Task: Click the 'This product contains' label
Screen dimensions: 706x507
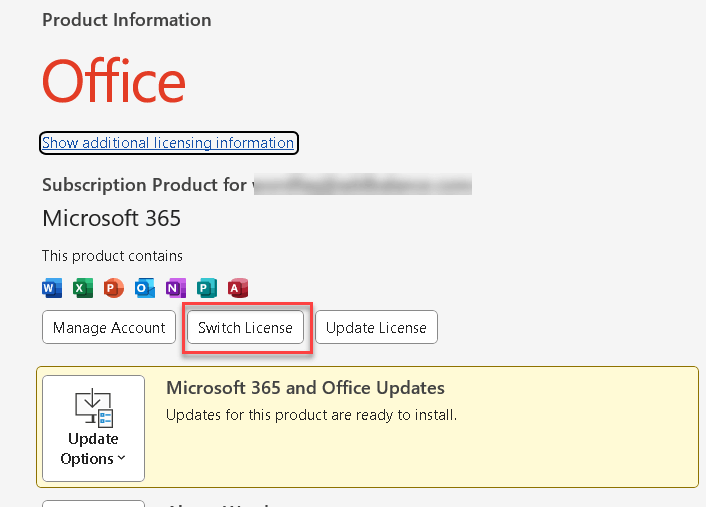Action: click(x=112, y=256)
